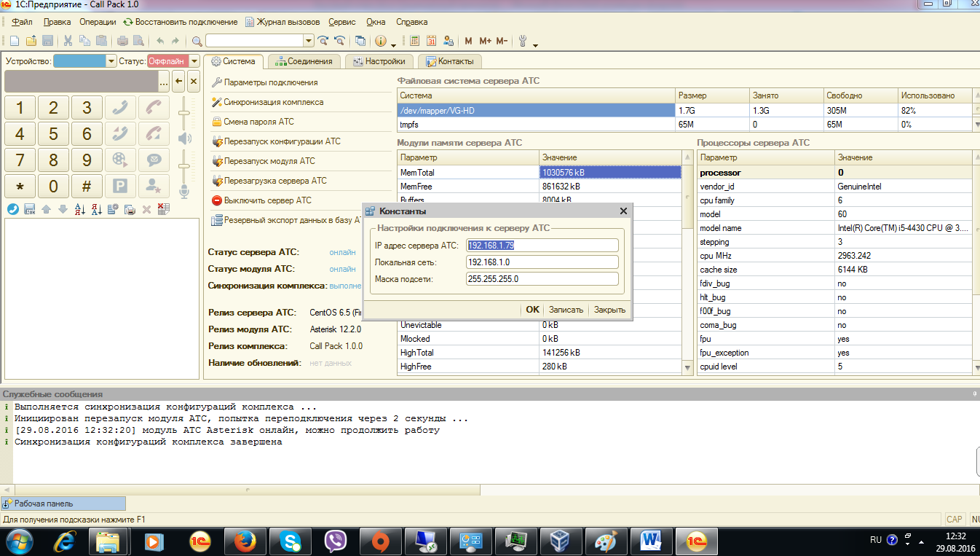Click the backspace arrow button by dial field
Image resolution: width=980 pixels, height=556 pixels.
point(179,80)
